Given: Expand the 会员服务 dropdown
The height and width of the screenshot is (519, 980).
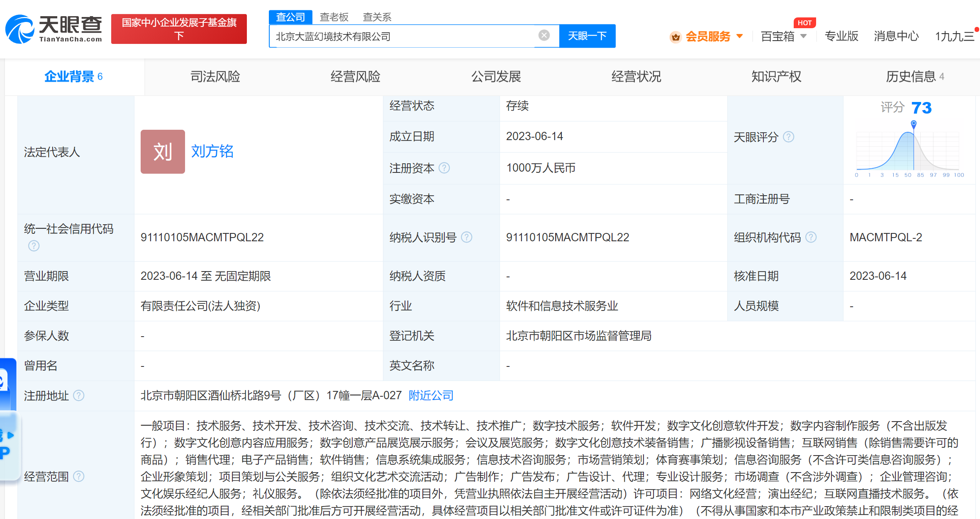Looking at the screenshot, I should coord(739,36).
